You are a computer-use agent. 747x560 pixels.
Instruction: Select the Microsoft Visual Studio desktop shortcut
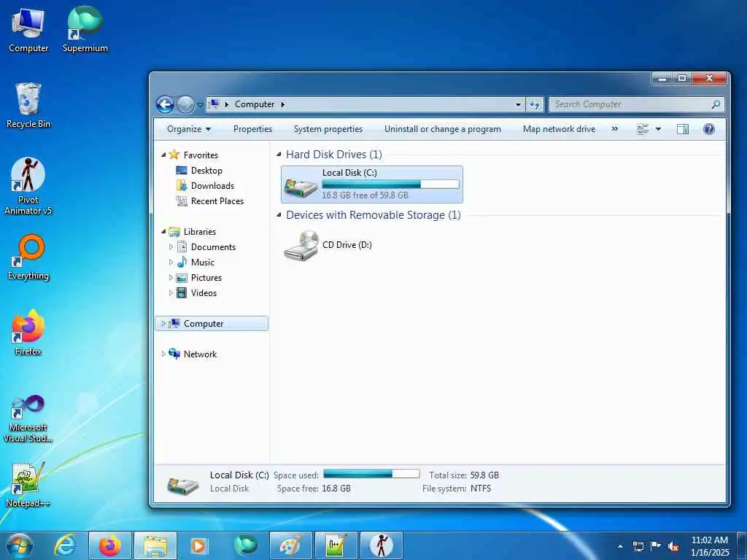(x=28, y=419)
